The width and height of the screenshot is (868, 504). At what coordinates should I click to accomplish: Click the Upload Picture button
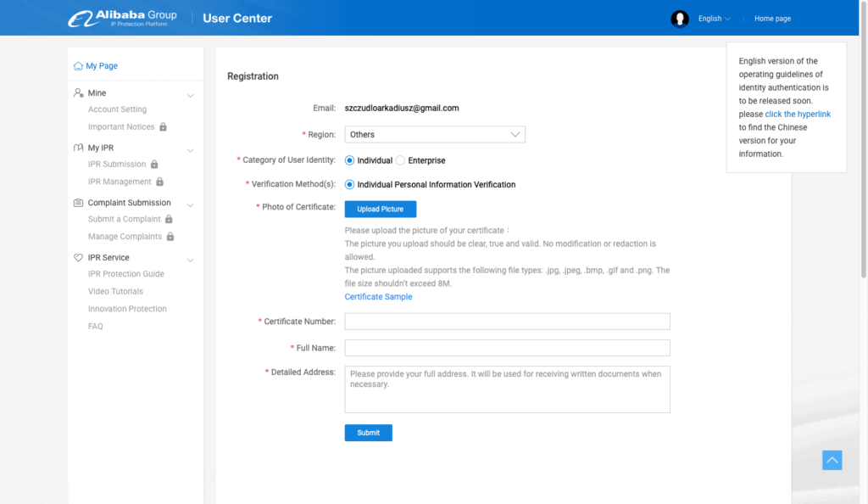[x=381, y=210]
